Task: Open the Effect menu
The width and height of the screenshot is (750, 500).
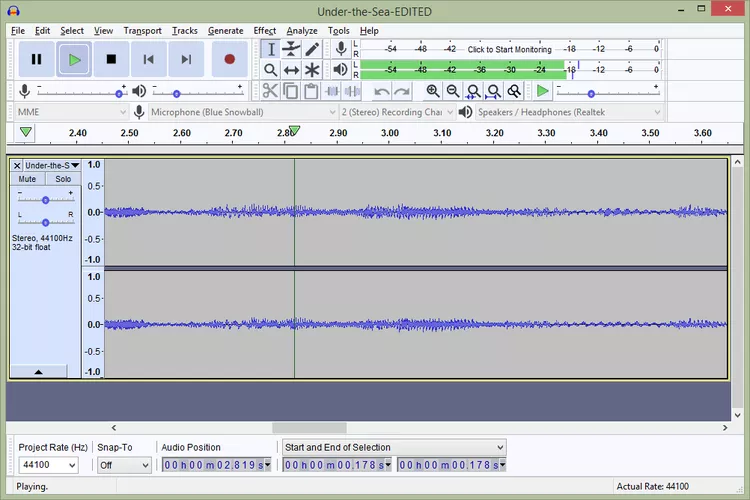Action: tap(264, 31)
